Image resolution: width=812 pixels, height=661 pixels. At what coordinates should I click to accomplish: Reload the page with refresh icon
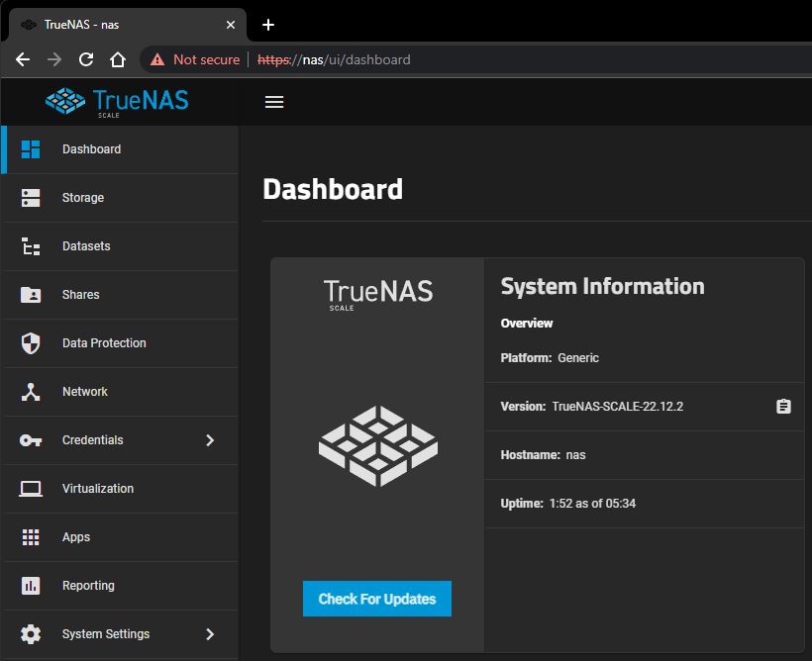coord(86,59)
